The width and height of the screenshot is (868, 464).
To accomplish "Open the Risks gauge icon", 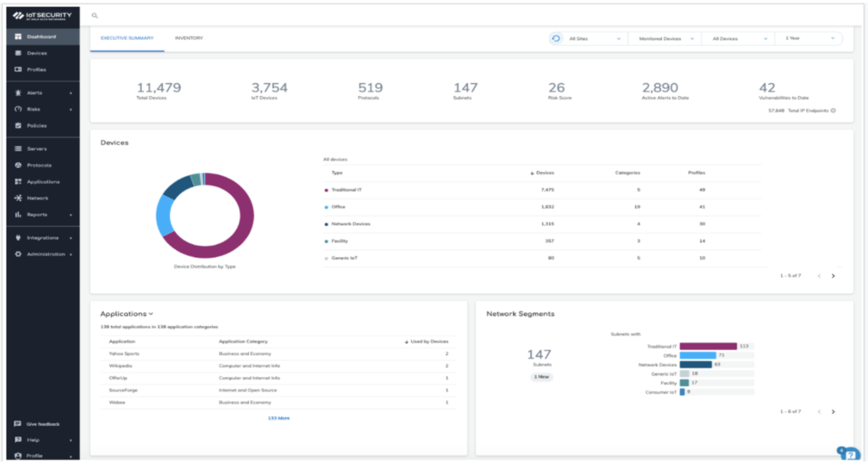I will coord(18,109).
